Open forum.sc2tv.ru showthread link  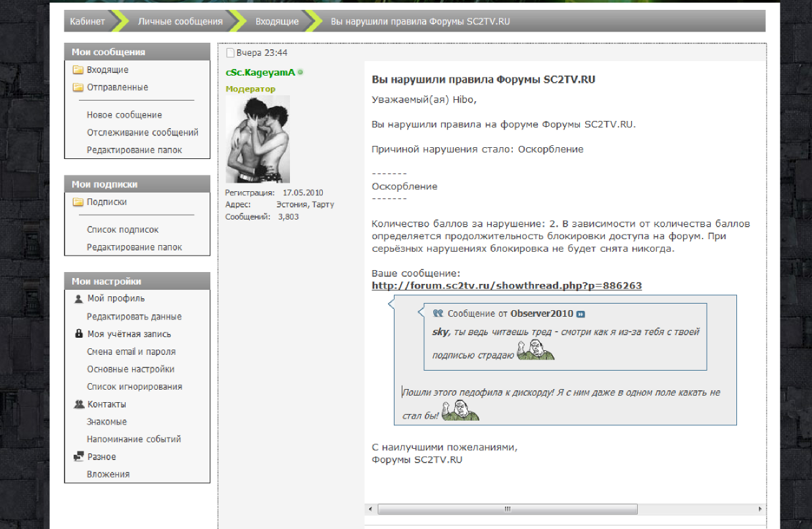point(506,286)
